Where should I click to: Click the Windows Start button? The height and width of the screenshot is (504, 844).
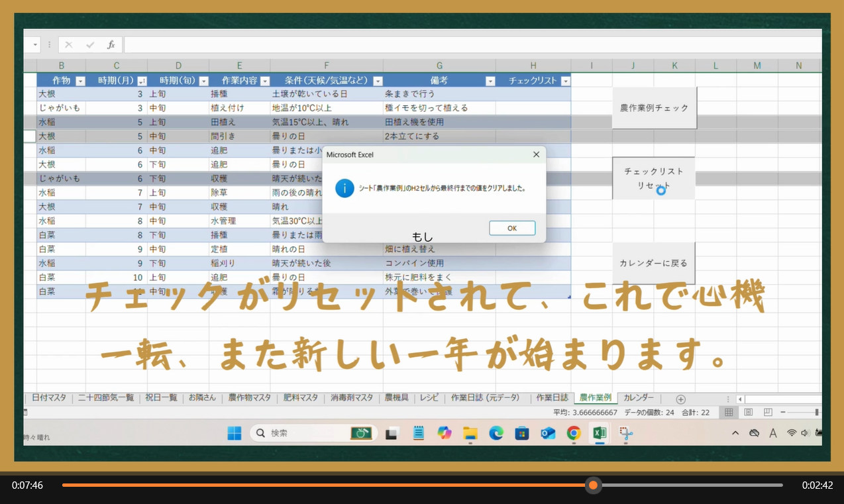(235, 433)
